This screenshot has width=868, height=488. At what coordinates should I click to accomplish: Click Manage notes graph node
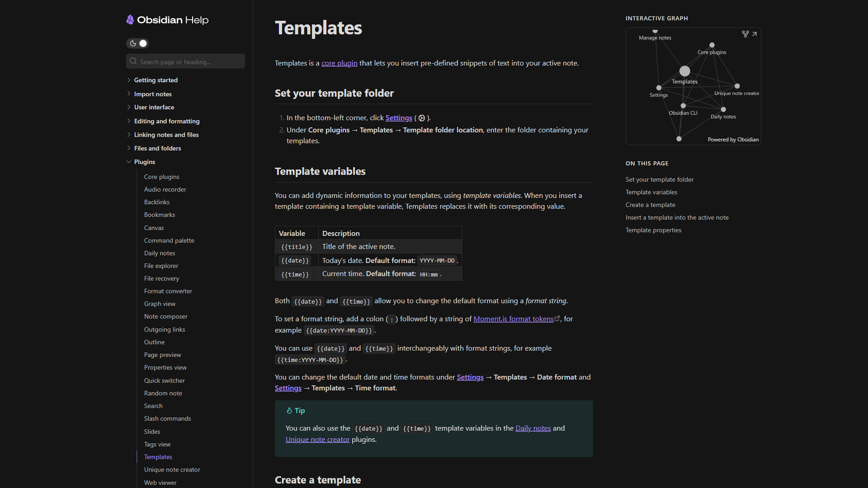point(655,31)
